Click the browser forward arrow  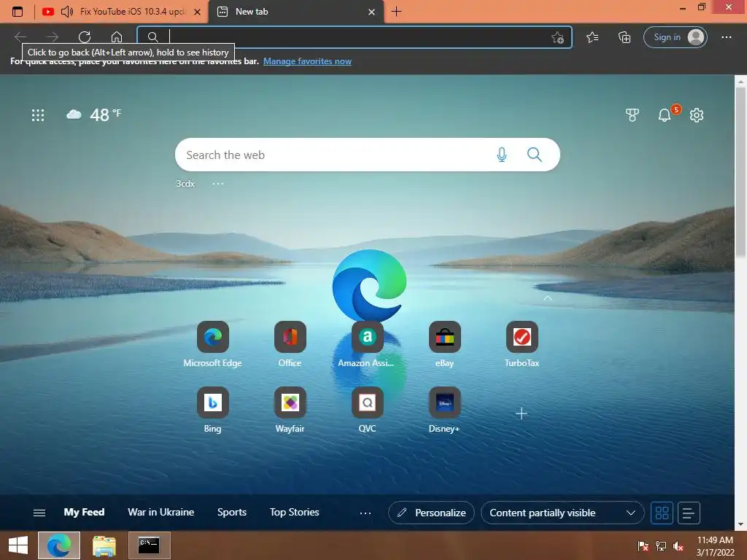(53, 36)
